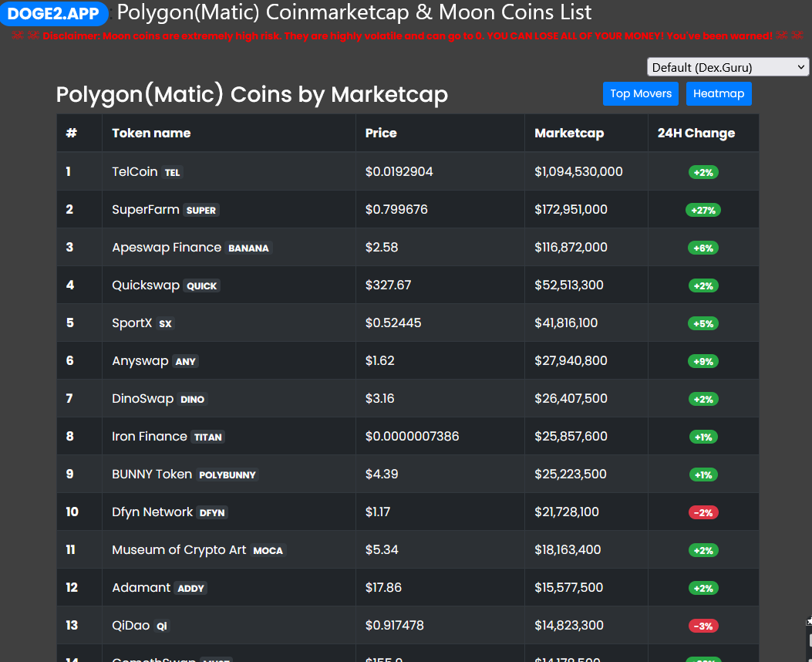The height and width of the screenshot is (662, 812).
Task: Click the TEL ticker badge next to TelCoin
Action: (172, 172)
